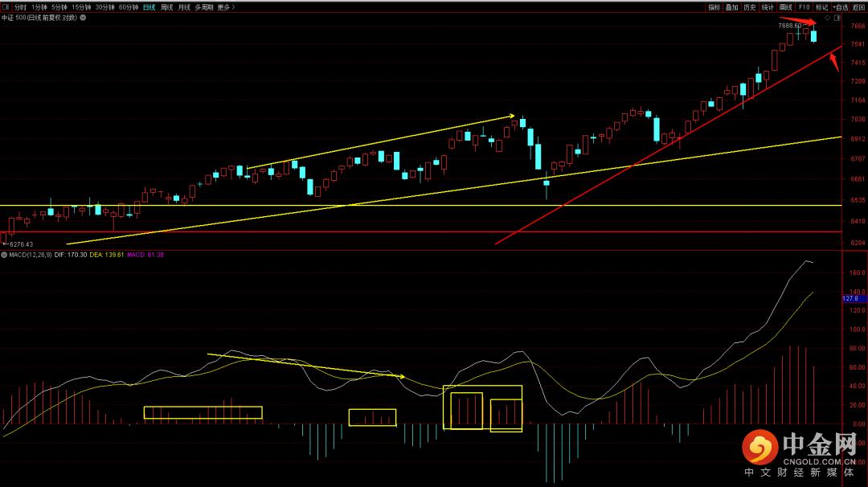
Task: Click the 6912 price axis label
Action: (x=858, y=139)
